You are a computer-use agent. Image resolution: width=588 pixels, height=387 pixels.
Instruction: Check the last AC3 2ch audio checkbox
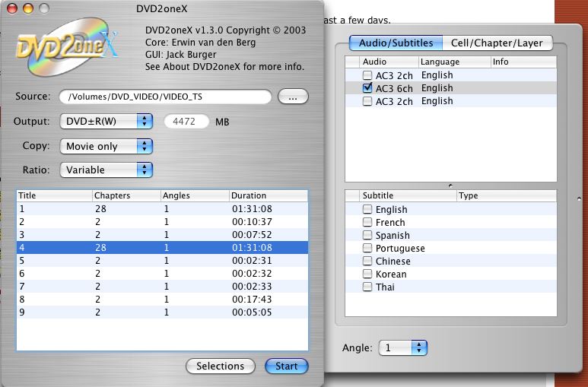(x=367, y=101)
